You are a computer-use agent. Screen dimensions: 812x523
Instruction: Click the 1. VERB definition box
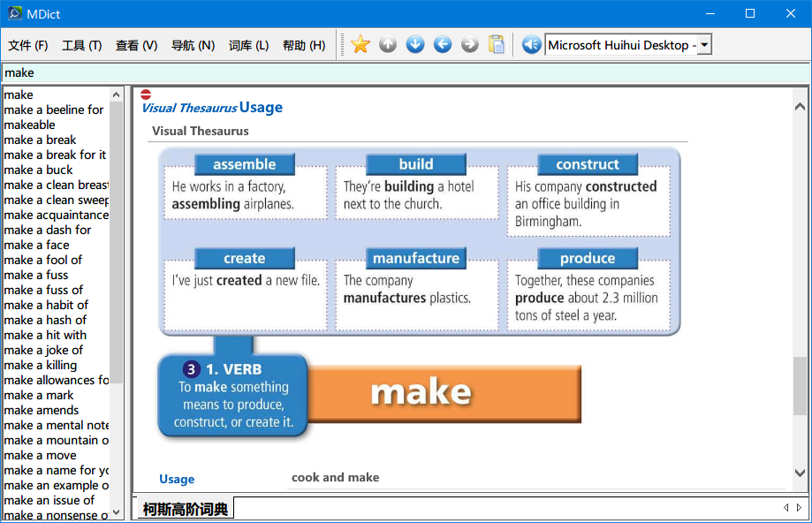point(233,396)
